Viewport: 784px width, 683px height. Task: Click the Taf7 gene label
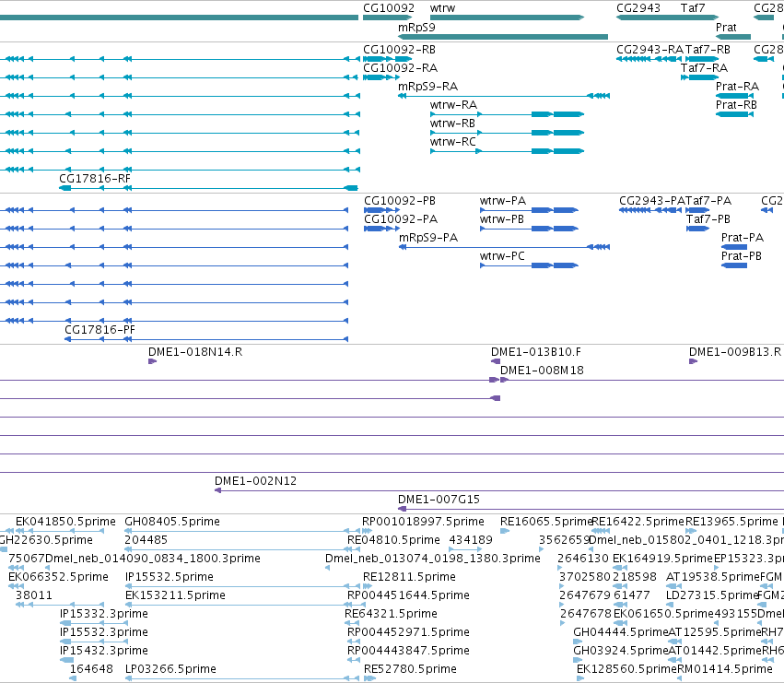pyautogui.click(x=693, y=8)
